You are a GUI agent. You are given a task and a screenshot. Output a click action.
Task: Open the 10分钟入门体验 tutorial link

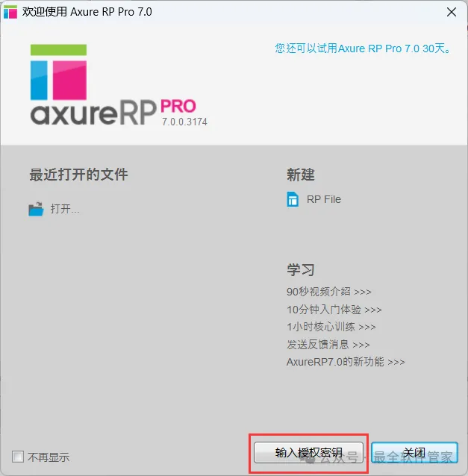pyautogui.click(x=334, y=310)
